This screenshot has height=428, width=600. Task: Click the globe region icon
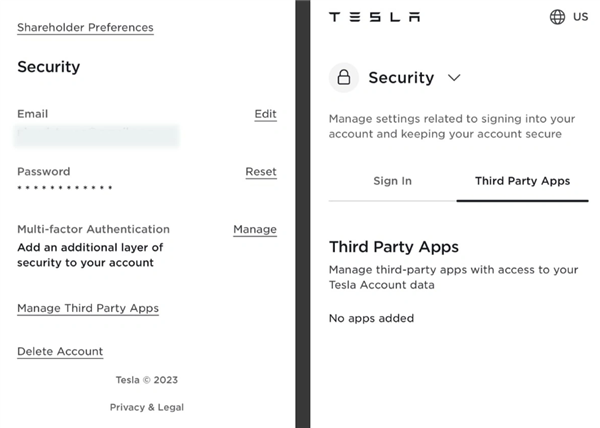[x=557, y=17]
